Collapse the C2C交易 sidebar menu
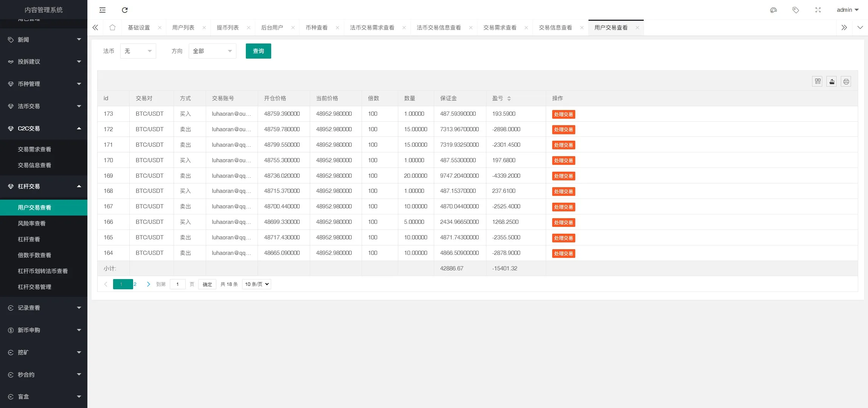This screenshot has width=868, height=408. (44, 129)
